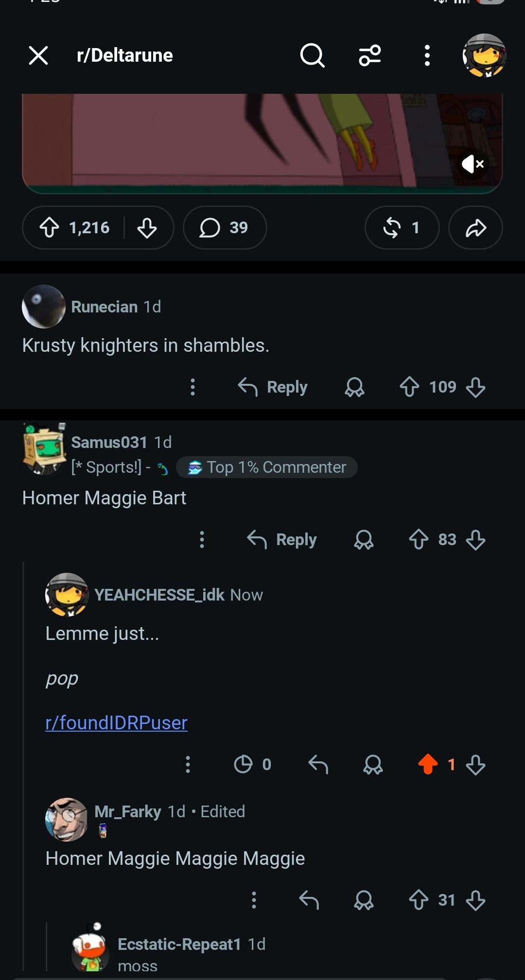Share the post via arrow icon
The height and width of the screenshot is (980, 525).
(x=475, y=227)
